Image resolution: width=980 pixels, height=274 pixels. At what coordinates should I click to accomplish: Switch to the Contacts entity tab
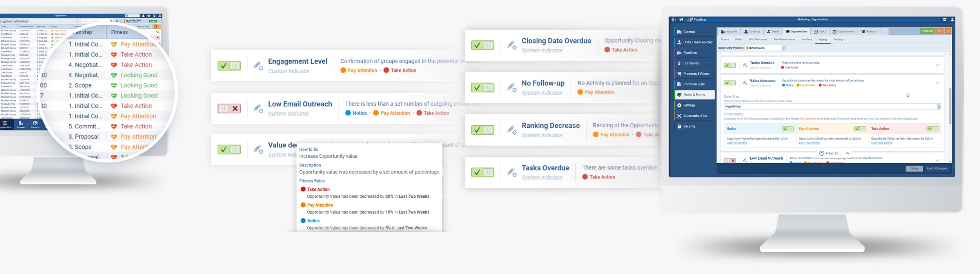[752, 32]
